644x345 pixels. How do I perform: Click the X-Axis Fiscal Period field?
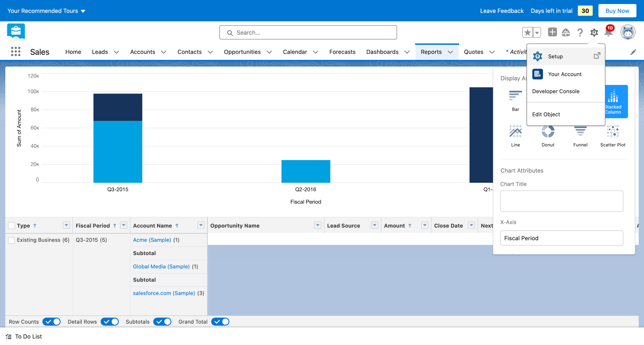click(561, 238)
